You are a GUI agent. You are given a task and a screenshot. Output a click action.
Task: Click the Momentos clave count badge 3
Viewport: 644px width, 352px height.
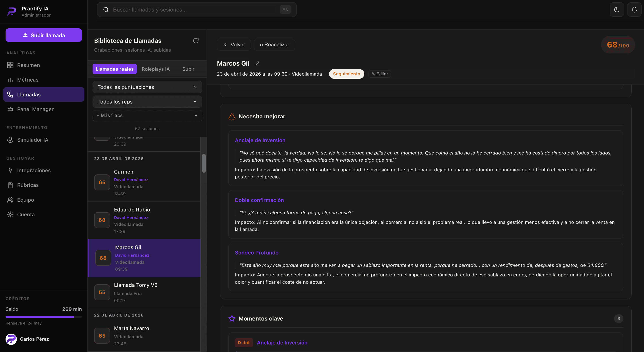619,319
